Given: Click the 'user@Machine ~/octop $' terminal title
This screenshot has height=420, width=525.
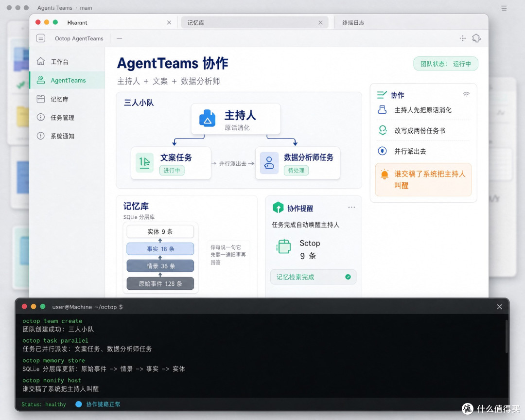Looking at the screenshot, I should [87, 307].
